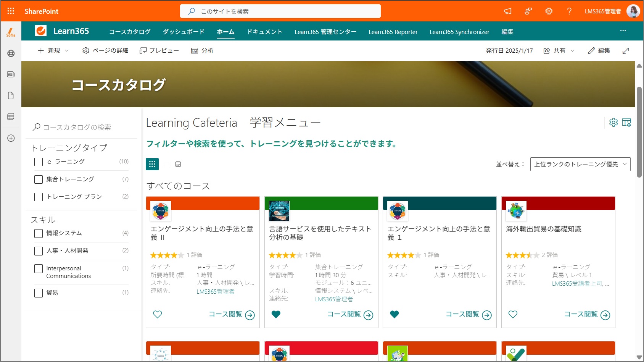Click the 新規 button
This screenshot has width=644, height=362.
[49, 51]
